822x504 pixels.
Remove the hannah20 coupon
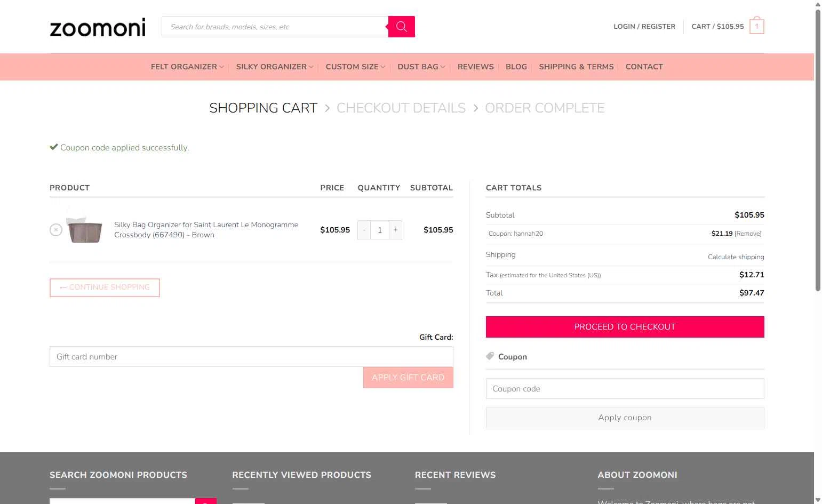(748, 234)
